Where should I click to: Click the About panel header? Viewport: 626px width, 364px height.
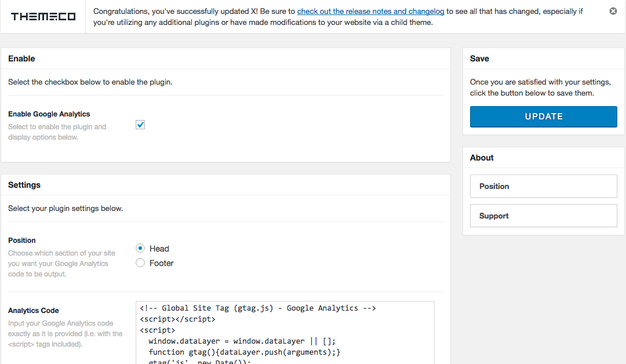coord(482,158)
